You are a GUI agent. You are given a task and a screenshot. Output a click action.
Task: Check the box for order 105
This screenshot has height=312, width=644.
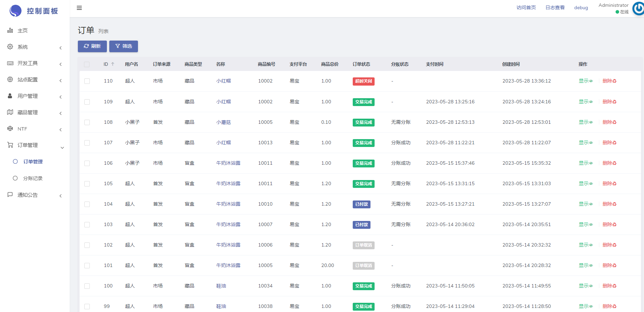click(x=87, y=184)
